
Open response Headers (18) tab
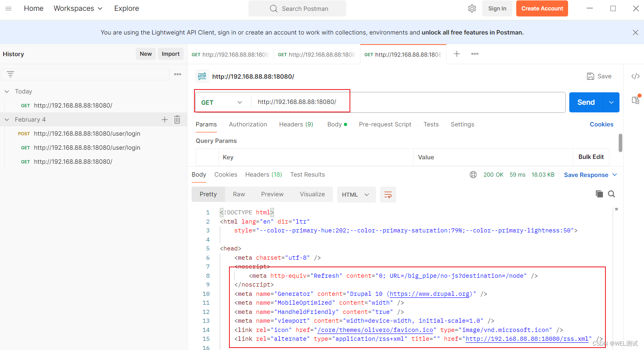(264, 175)
